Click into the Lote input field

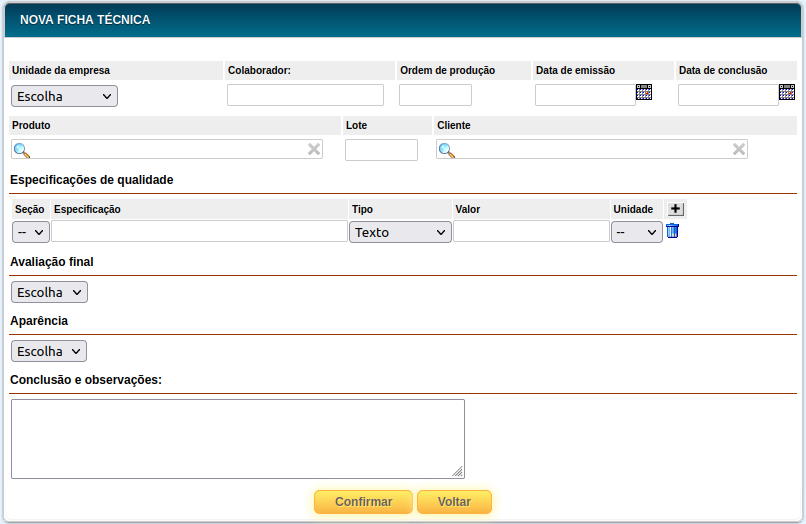point(381,150)
